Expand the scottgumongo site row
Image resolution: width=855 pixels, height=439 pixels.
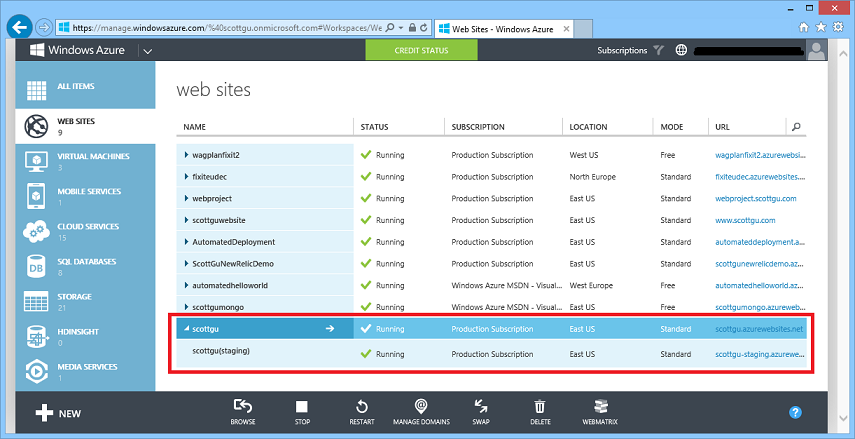(x=186, y=307)
